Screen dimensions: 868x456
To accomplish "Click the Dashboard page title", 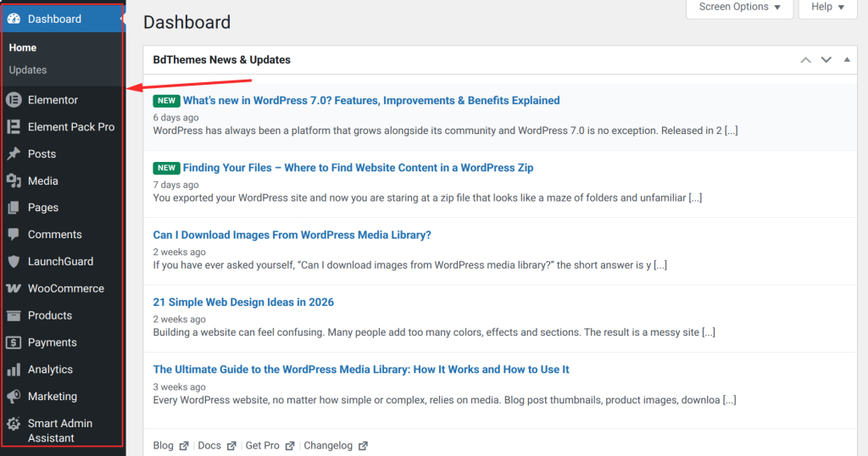I will (187, 22).
